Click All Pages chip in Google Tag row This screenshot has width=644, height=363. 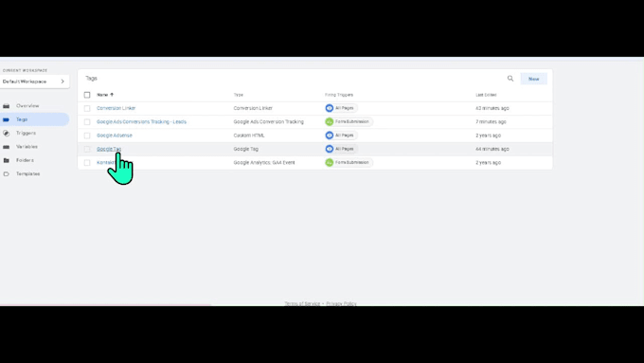pyautogui.click(x=341, y=149)
